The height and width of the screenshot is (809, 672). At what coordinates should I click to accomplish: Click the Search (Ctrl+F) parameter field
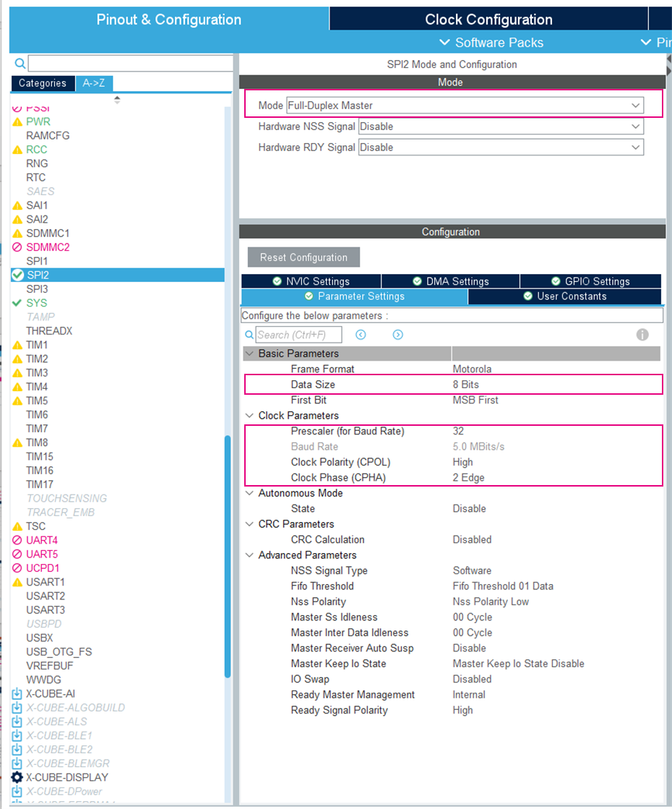[298, 335]
